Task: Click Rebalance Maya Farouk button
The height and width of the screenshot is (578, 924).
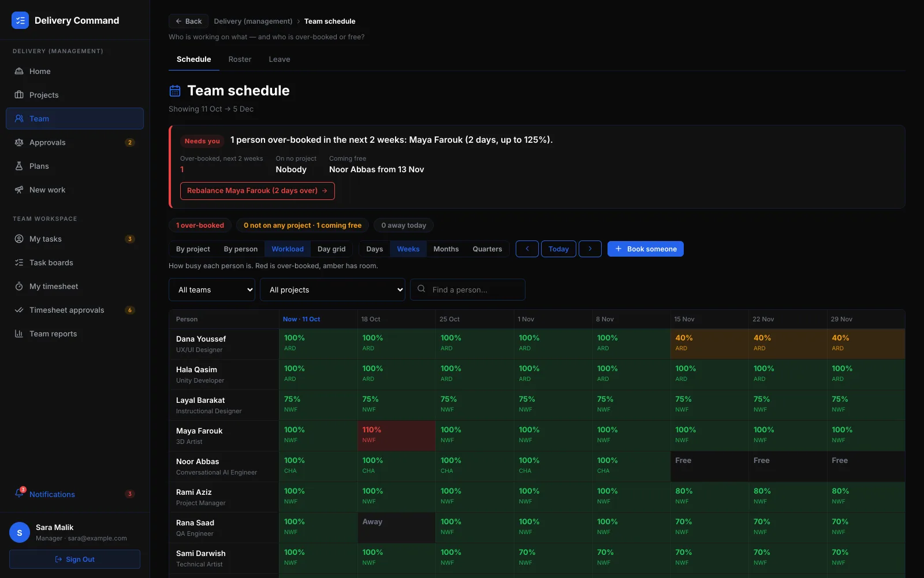Action: tap(258, 191)
